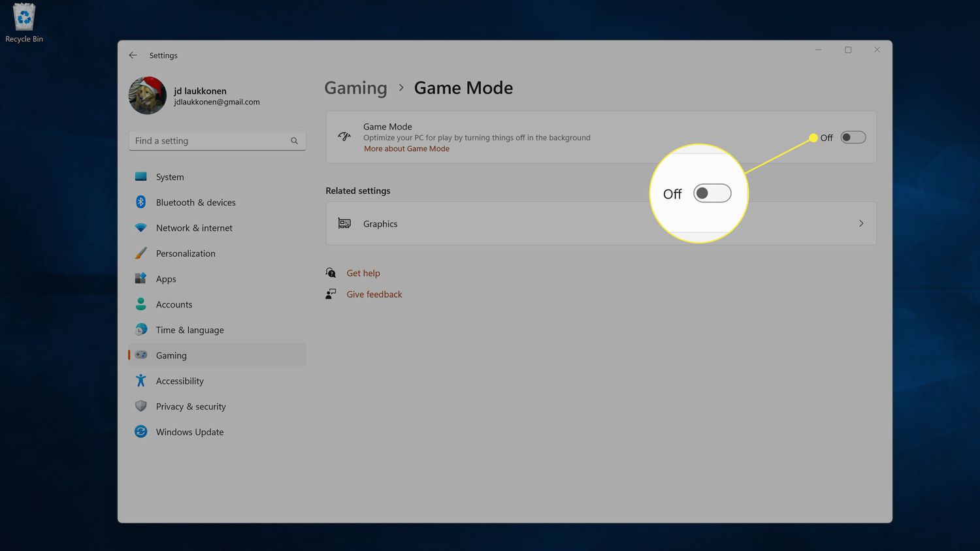Open the Gaming breadcrumb menu item
The width and height of the screenshot is (980, 551).
355,87
